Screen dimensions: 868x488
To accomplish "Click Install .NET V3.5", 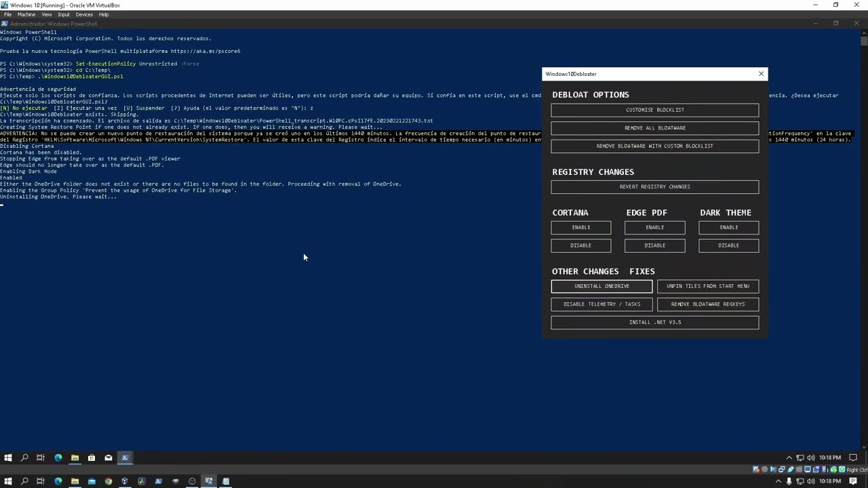I will pyautogui.click(x=654, y=322).
